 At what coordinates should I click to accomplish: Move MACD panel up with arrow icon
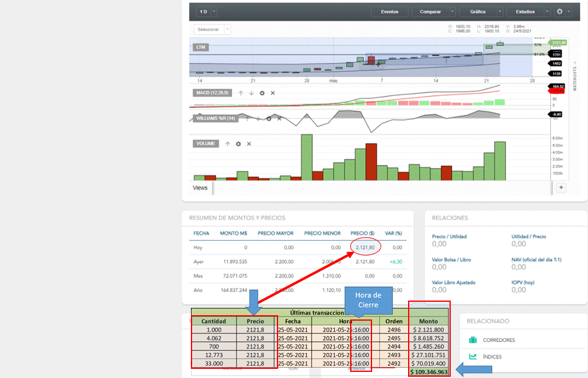pos(241,93)
